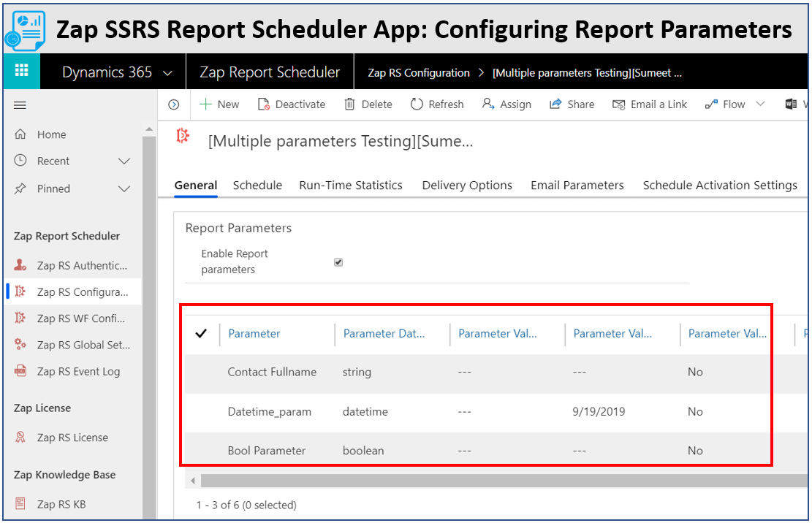
Task: Open Zap RS Global Settings sidebar item
Action: coord(72,345)
